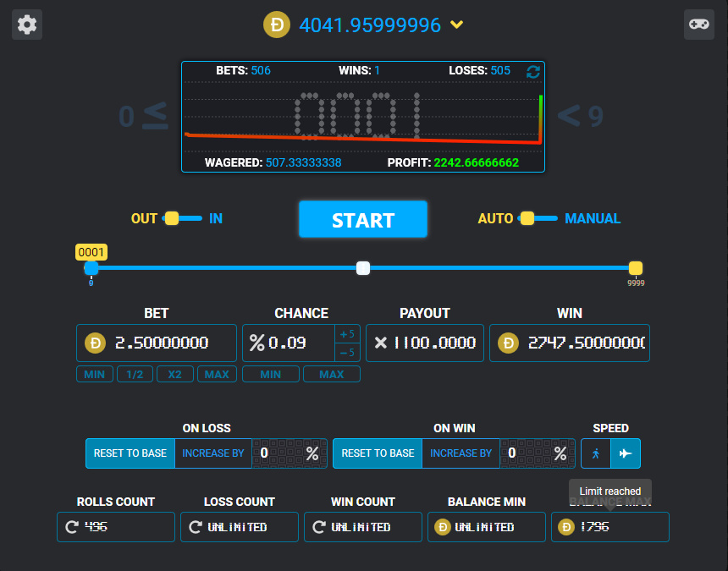Select the airplane fast speed icon

[x=626, y=453]
